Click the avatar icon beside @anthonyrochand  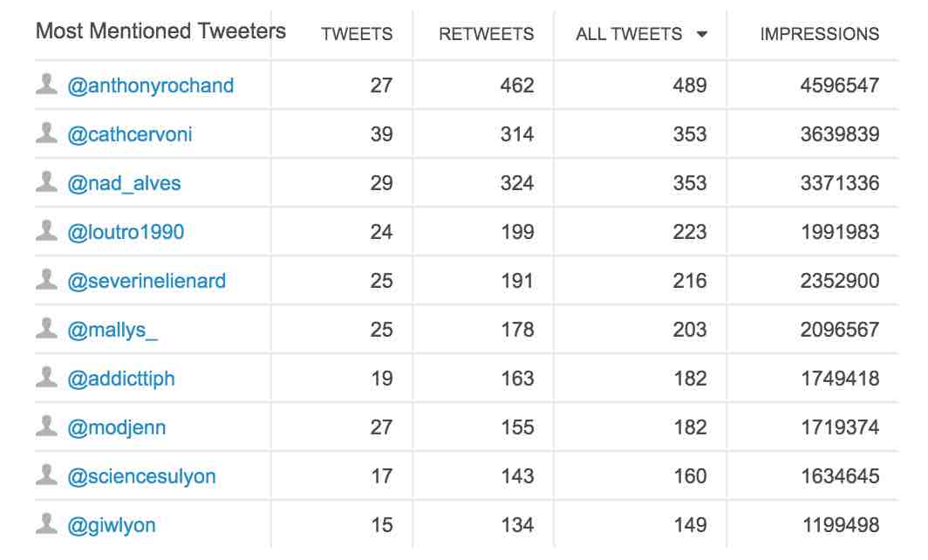(46, 85)
